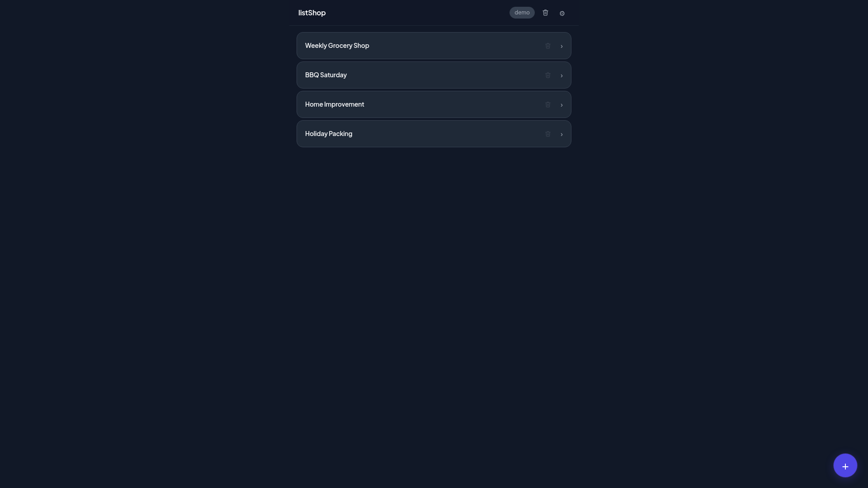Open Holiday Packing via its chevron
This screenshot has height=488, width=868.
coord(561,134)
